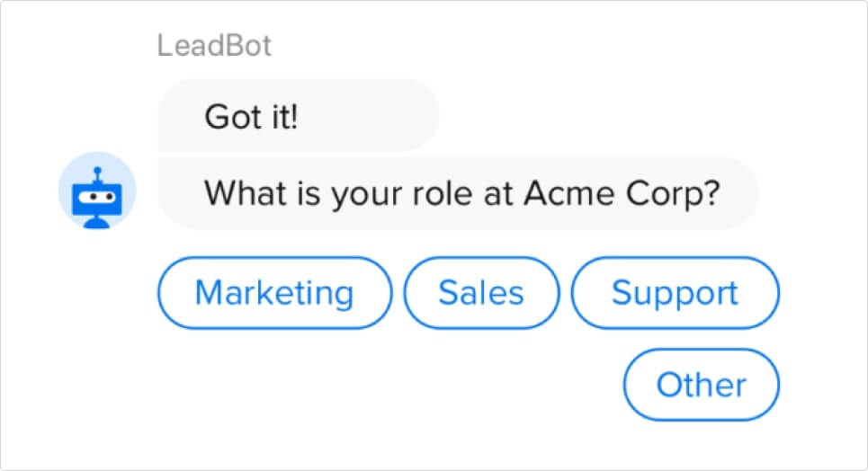The image size is (868, 471).
Task: Click the robot avatar's eyes visor
Action: [97, 197]
